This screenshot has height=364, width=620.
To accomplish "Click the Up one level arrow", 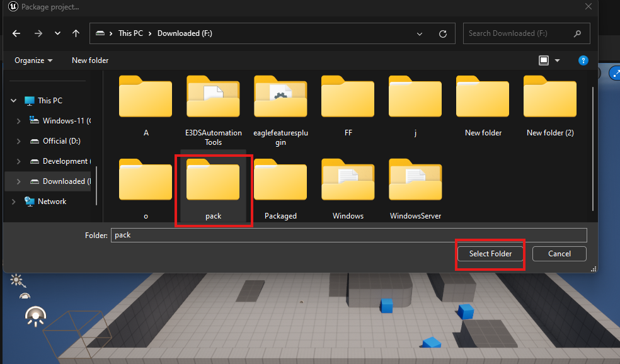I will pos(76,33).
